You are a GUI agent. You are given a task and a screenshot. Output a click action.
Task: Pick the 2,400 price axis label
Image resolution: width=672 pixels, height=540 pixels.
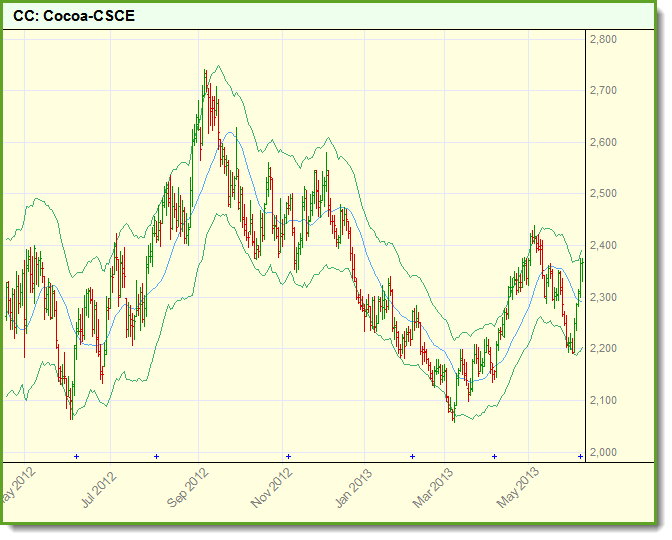pos(603,246)
